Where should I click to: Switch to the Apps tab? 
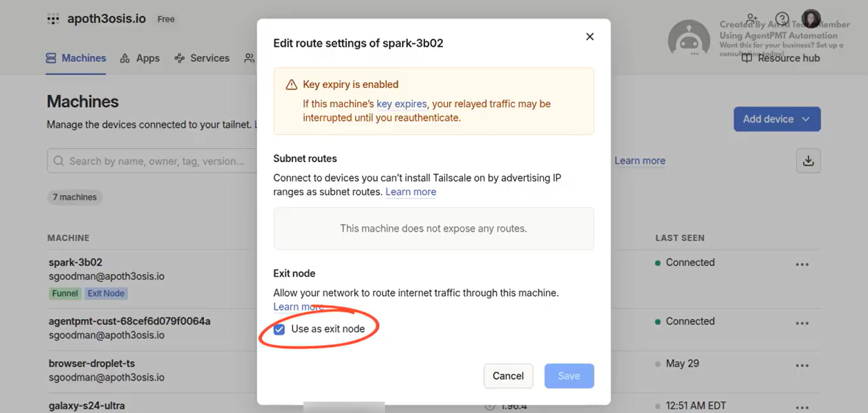coord(139,58)
